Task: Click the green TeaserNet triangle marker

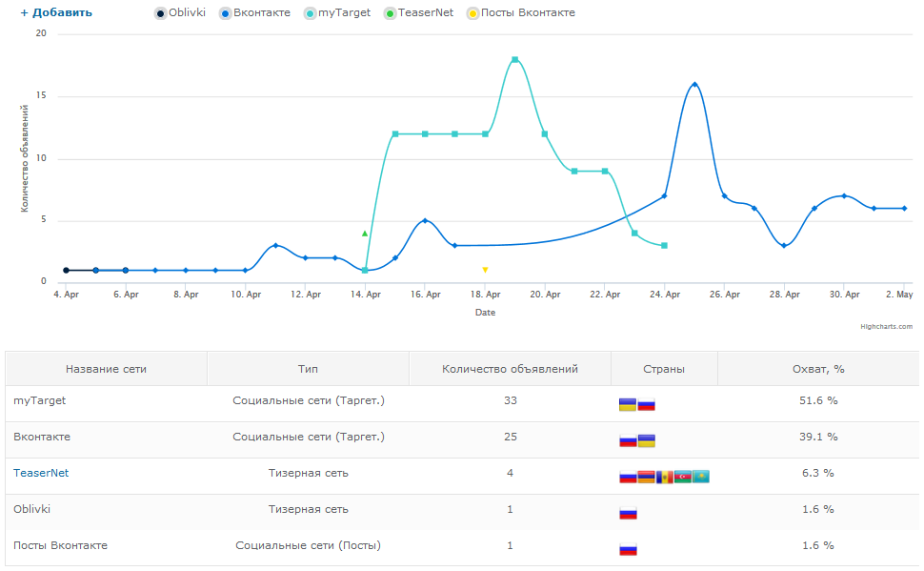Action: tap(365, 234)
